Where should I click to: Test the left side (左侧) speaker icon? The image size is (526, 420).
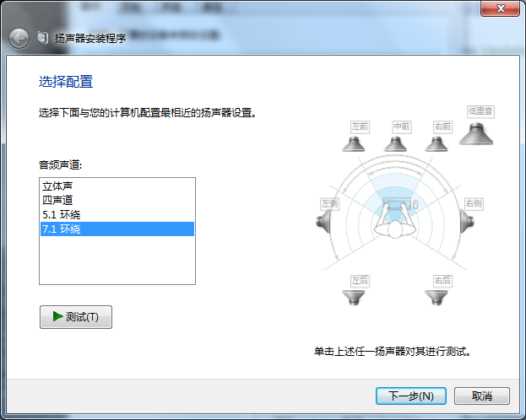click(x=323, y=221)
